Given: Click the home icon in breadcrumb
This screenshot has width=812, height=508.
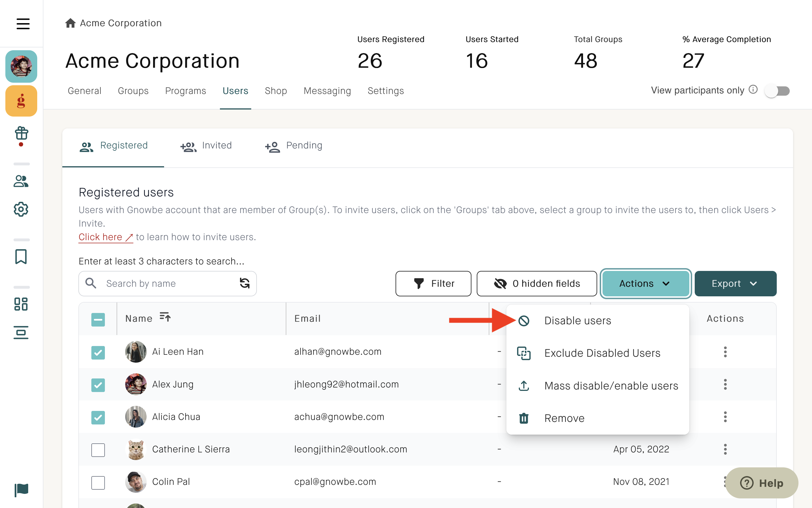Looking at the screenshot, I should [x=70, y=23].
